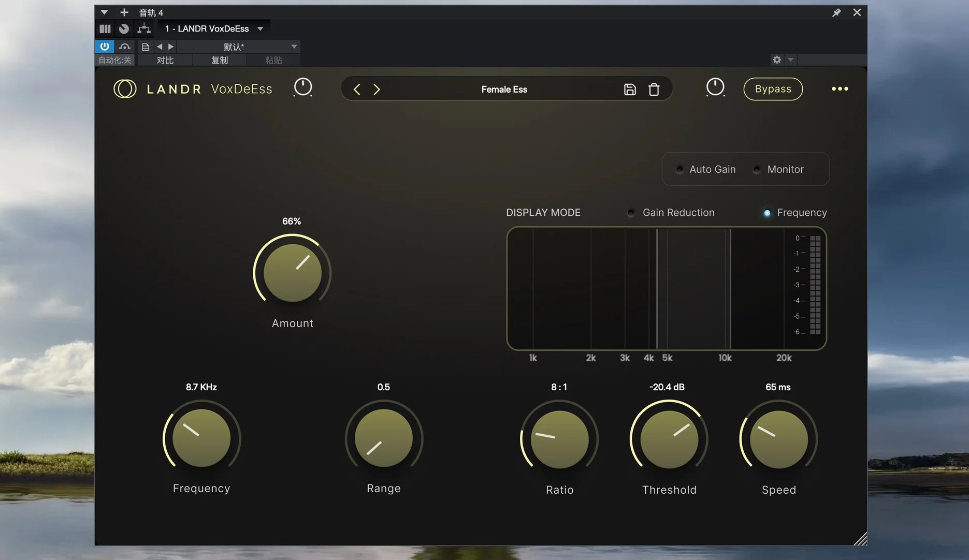Select Gain Reduction display mode
The height and width of the screenshot is (560, 969).
point(631,213)
